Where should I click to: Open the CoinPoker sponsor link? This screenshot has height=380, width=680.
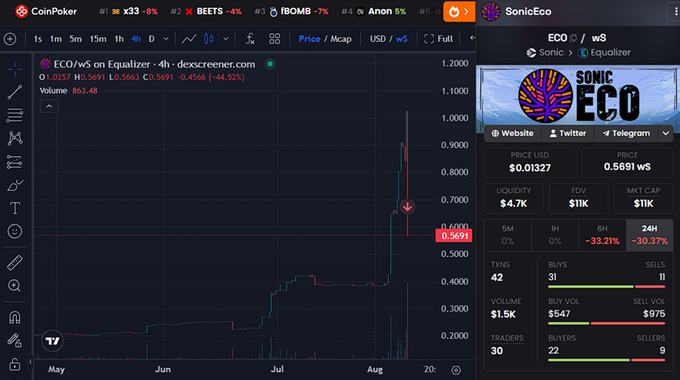click(46, 11)
